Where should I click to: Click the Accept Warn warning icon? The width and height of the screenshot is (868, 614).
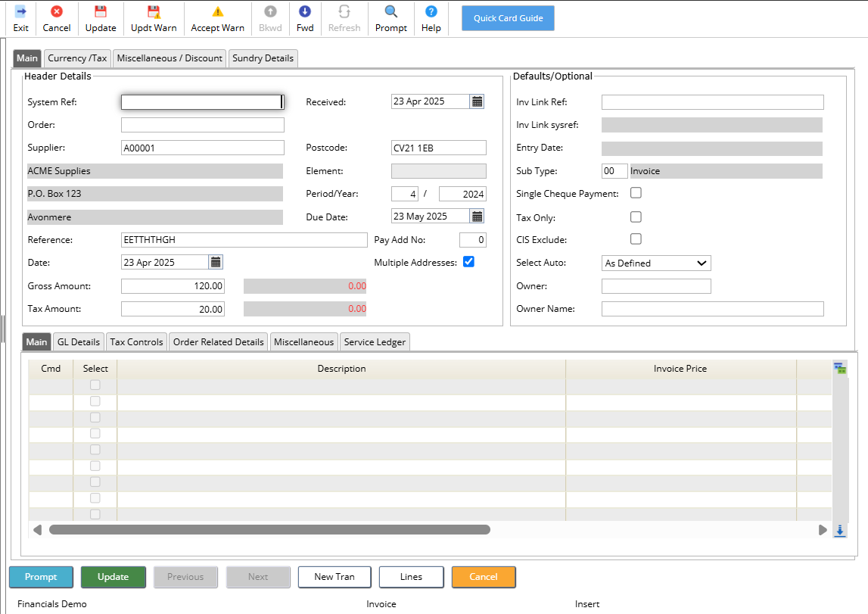(x=217, y=19)
